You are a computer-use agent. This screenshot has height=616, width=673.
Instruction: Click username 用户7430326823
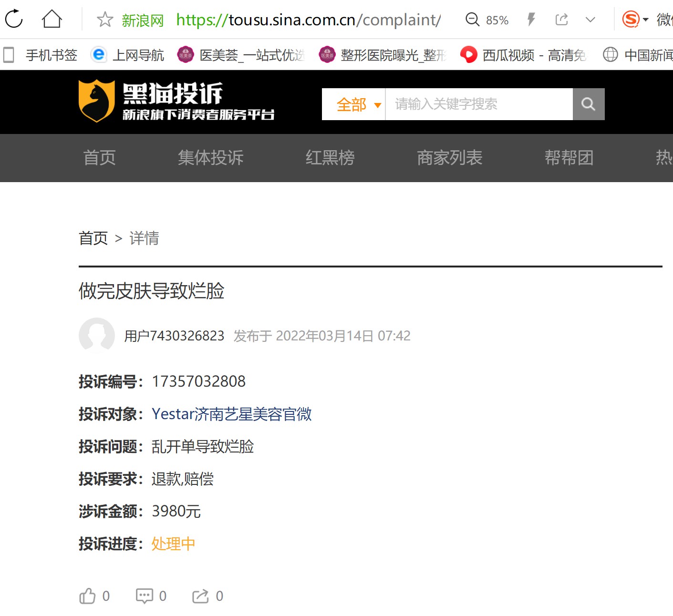coord(174,336)
